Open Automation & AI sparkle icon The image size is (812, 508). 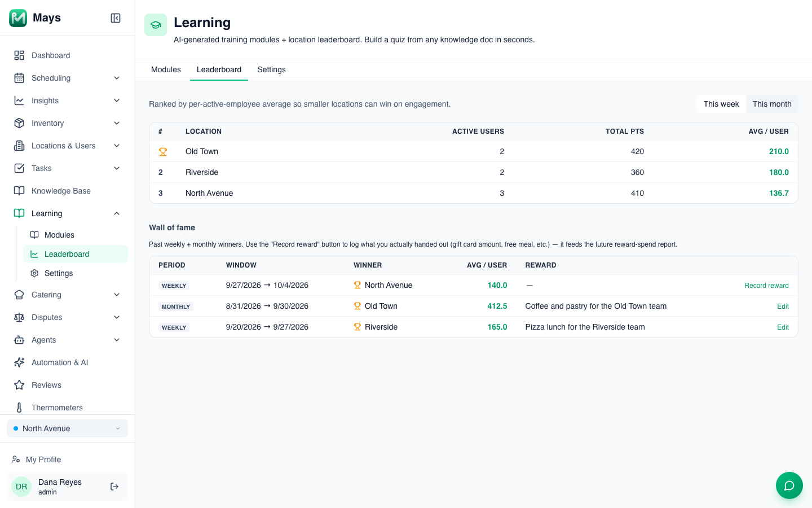[19, 362]
